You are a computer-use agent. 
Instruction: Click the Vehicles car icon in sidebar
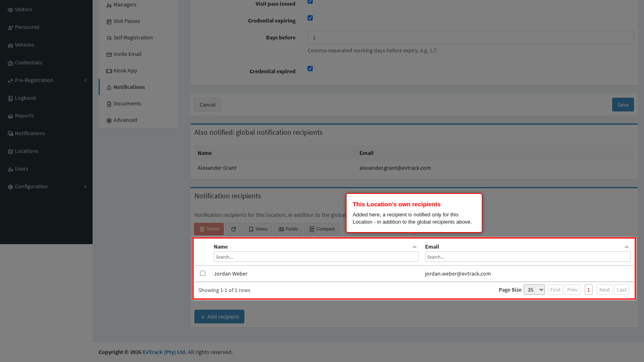(10, 45)
